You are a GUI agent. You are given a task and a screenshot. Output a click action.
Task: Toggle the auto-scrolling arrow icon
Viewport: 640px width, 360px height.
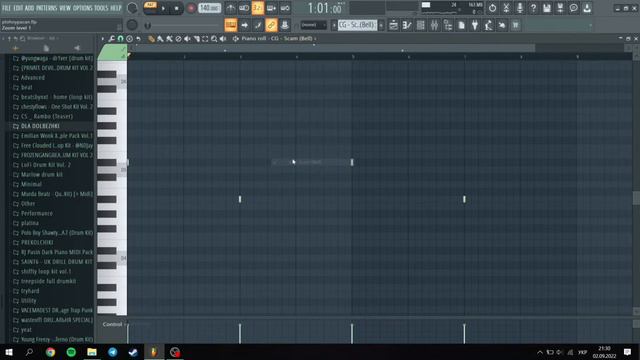[244, 25]
